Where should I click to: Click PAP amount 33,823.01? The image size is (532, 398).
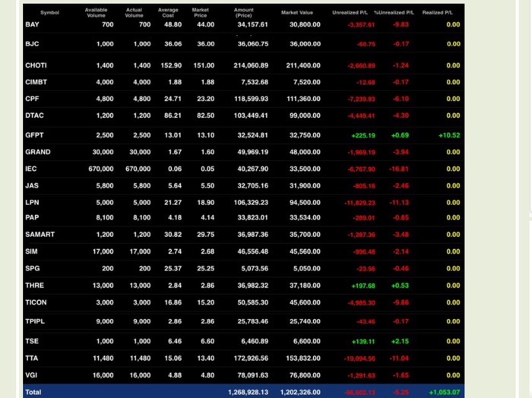[x=253, y=217]
